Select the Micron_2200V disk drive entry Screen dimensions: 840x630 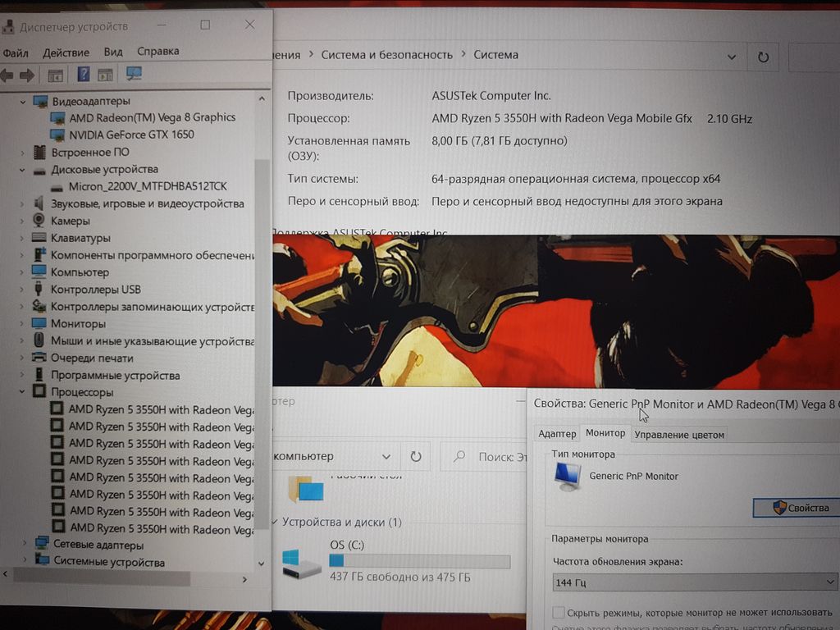pos(146,186)
